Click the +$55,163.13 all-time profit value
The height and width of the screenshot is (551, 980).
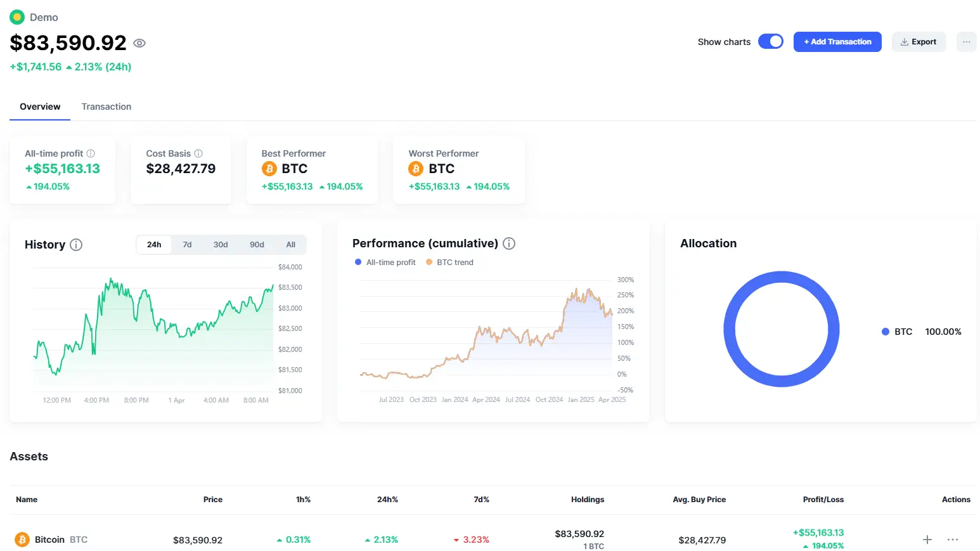click(63, 169)
